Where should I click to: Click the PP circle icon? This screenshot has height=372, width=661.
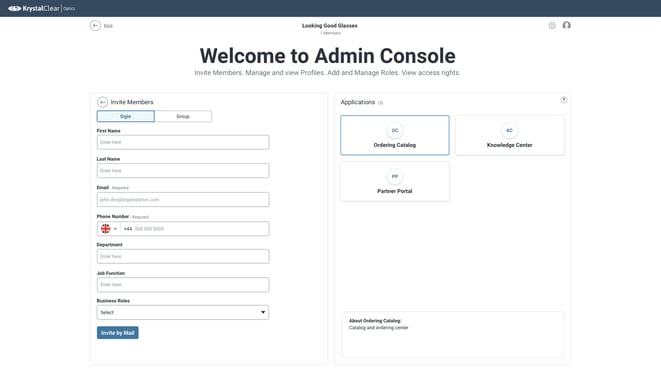[x=395, y=177]
